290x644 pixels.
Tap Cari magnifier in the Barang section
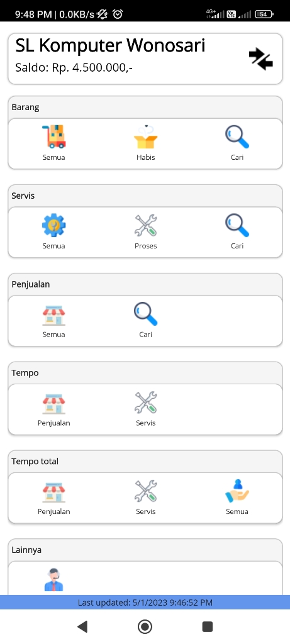click(237, 136)
